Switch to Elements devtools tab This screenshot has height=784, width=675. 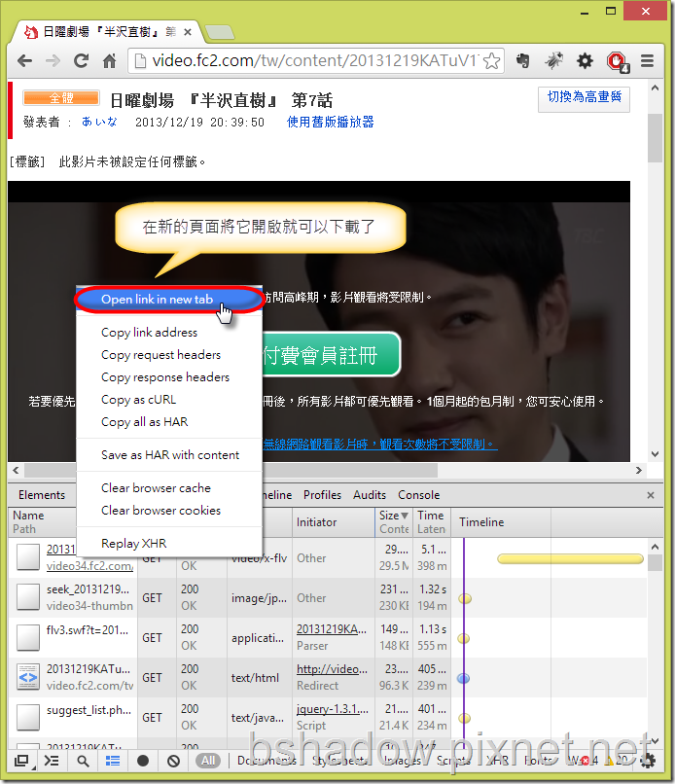coord(42,495)
